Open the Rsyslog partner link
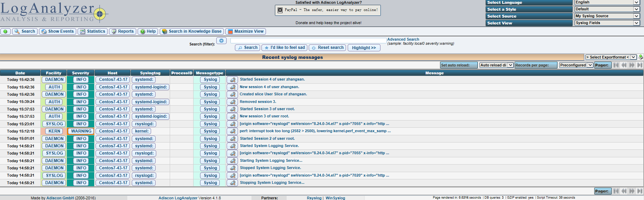 tap(314, 198)
